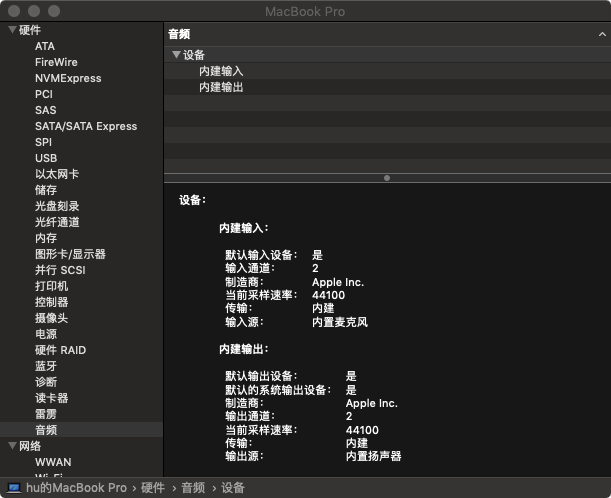611x498 pixels.
Task: Click the 内置扬声器 output source value
Action: point(373,456)
